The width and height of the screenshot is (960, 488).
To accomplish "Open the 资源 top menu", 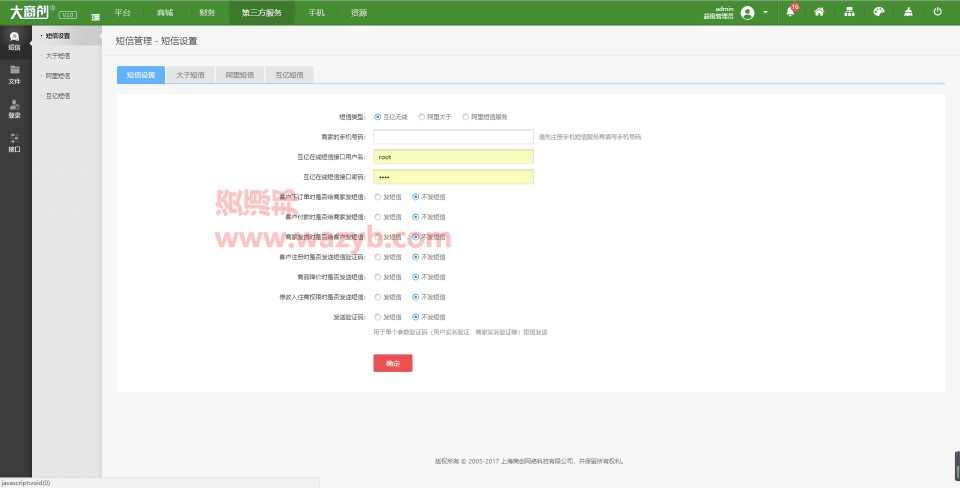I will (x=359, y=12).
